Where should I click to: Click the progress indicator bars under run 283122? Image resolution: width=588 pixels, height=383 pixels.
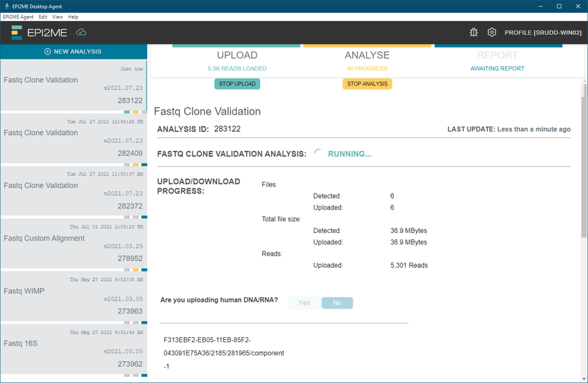click(x=135, y=112)
